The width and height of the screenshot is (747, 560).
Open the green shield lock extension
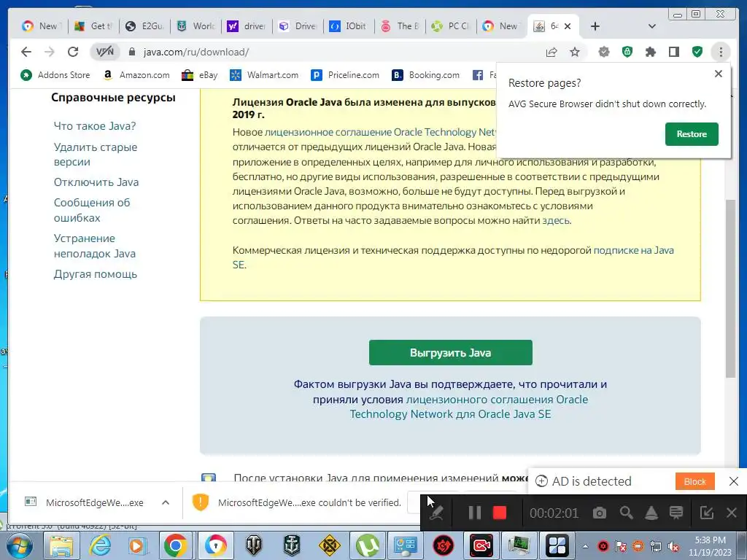[627, 52]
